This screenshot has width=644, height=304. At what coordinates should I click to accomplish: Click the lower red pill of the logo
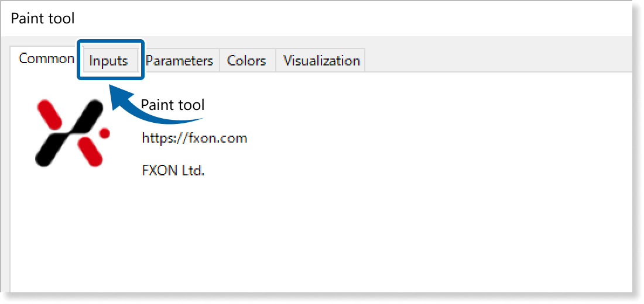[x=91, y=152]
